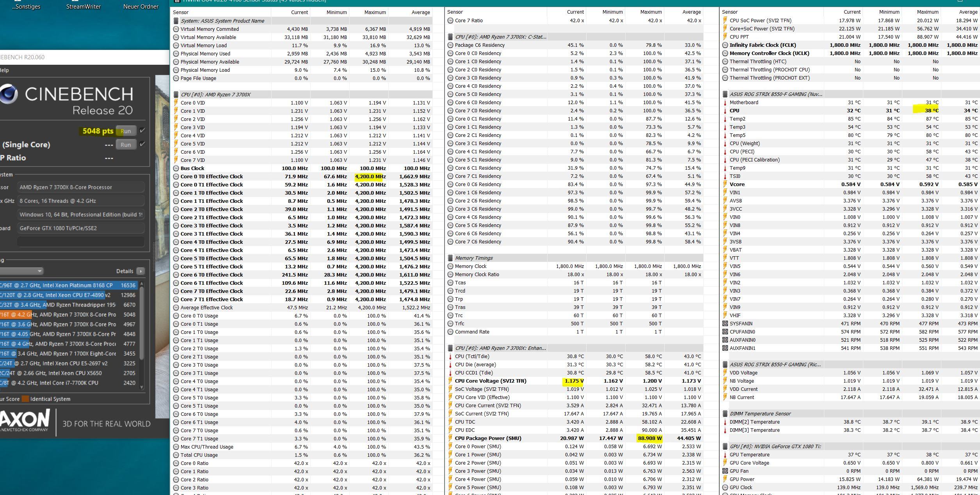The image size is (980, 495).
Task: Click the thermometer icon beside GPU Temperature
Action: pos(725,454)
